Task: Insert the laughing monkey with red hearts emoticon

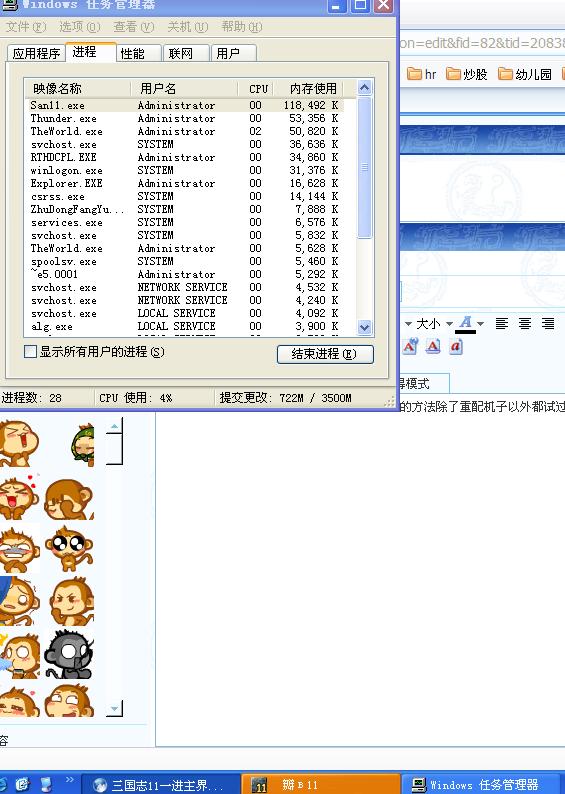Action: coord(19,497)
